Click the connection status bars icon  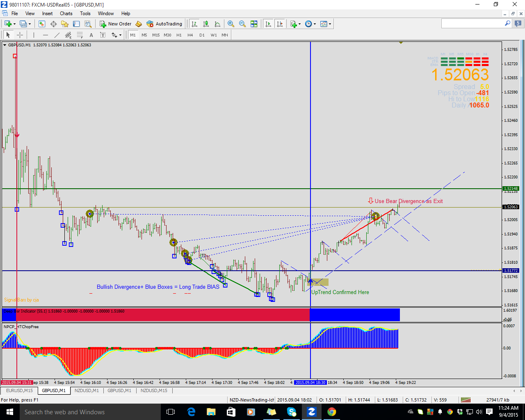pyautogui.click(x=466, y=400)
